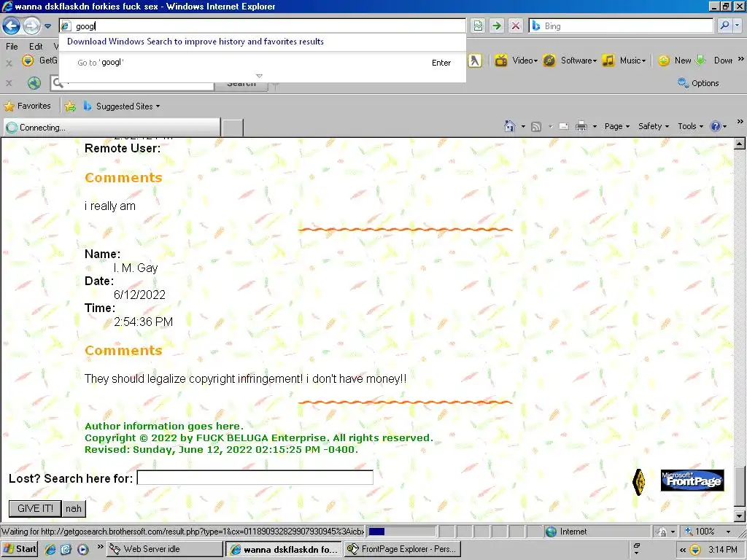This screenshot has width=747, height=560.
Task: Click the page scrollbar up arrow
Action: tap(740, 144)
